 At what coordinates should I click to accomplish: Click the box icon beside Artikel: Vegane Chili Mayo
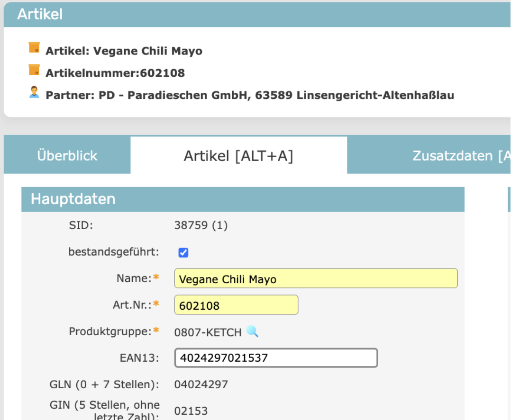(x=34, y=47)
